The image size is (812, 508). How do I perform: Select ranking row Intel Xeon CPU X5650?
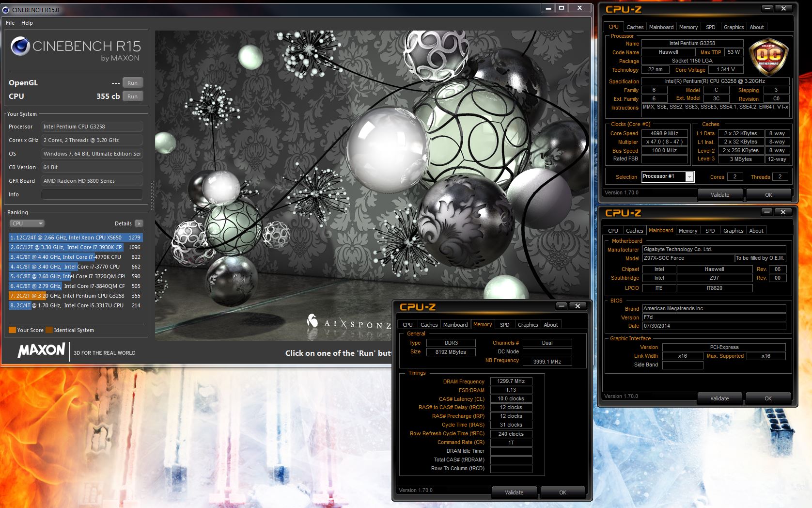75,238
